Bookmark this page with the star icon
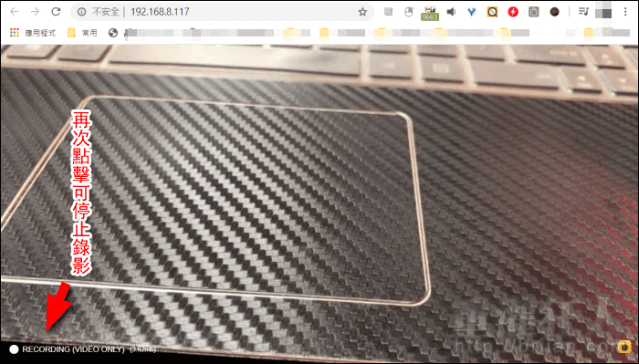 (362, 12)
